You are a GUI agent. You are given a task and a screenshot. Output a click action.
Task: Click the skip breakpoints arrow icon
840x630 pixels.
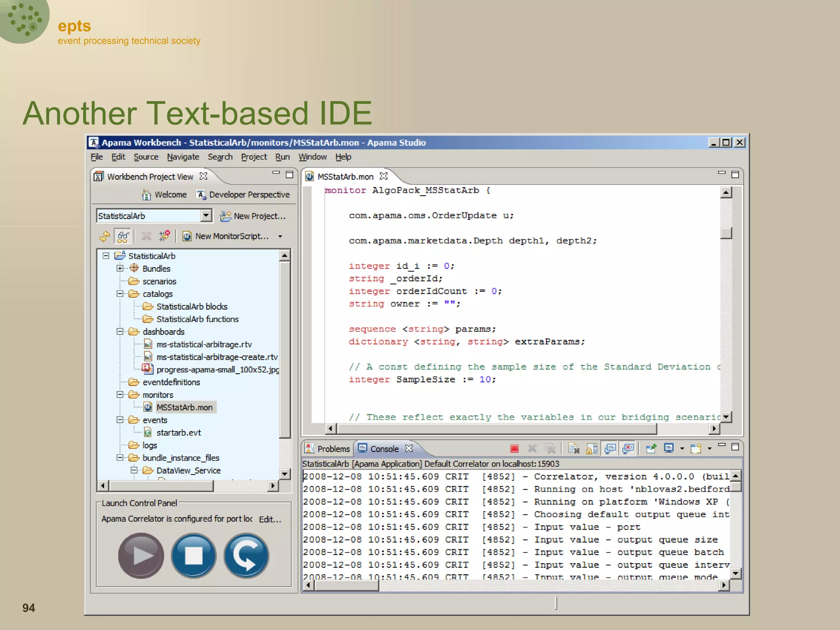point(164,236)
